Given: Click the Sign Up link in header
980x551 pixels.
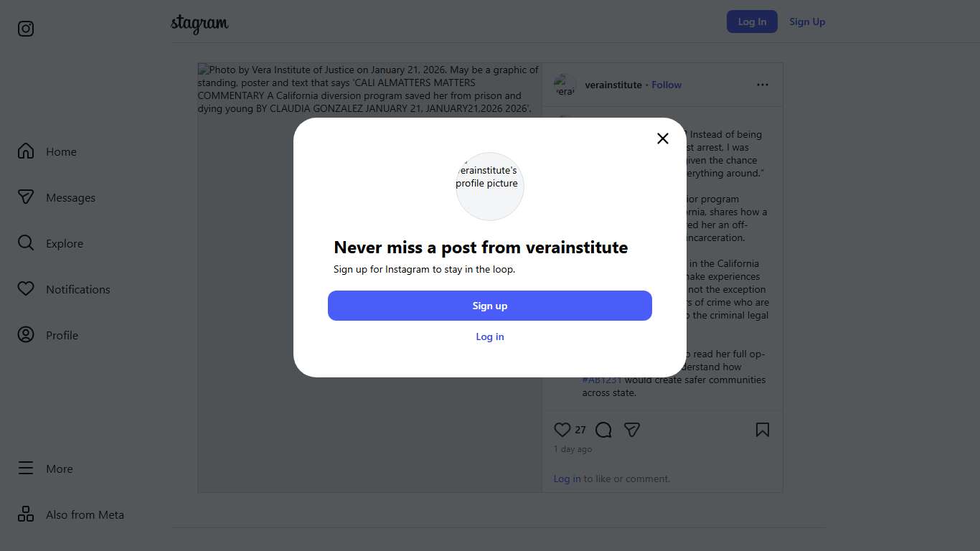Looking at the screenshot, I should [x=807, y=22].
